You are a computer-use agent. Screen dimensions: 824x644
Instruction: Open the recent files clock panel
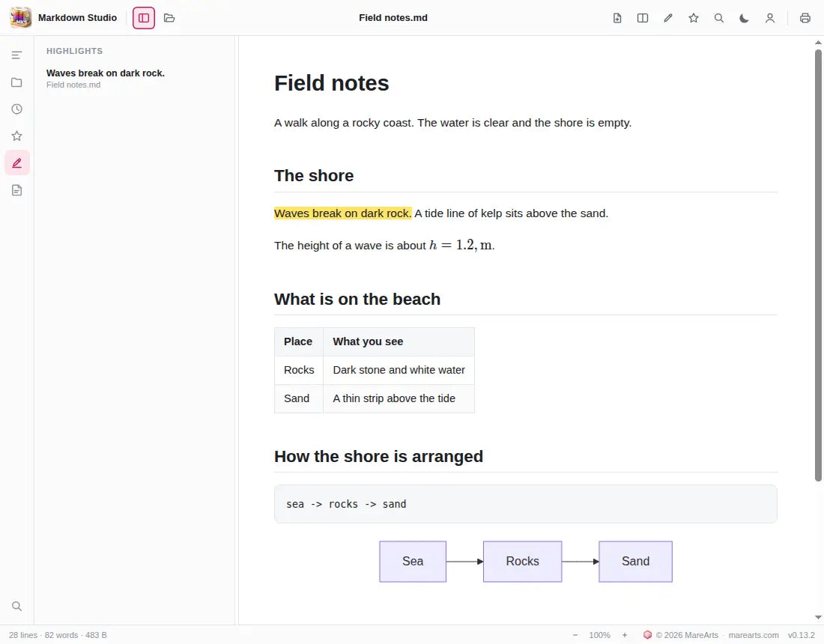16,109
